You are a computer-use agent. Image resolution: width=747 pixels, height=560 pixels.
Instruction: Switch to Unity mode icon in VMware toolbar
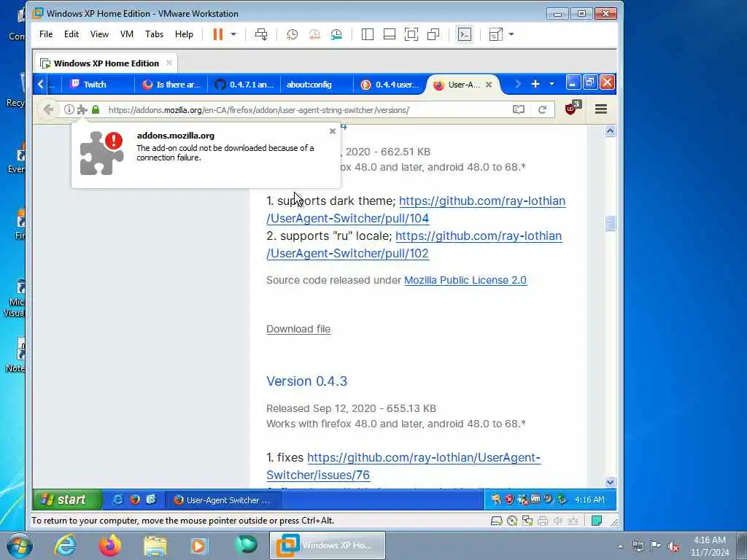tap(433, 34)
